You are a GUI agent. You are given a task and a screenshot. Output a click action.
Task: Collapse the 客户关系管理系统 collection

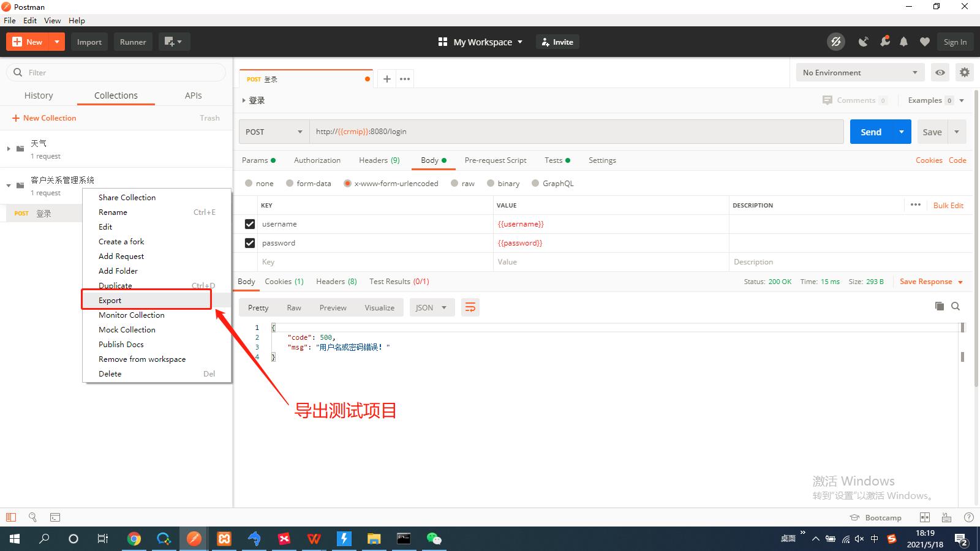pos(9,185)
